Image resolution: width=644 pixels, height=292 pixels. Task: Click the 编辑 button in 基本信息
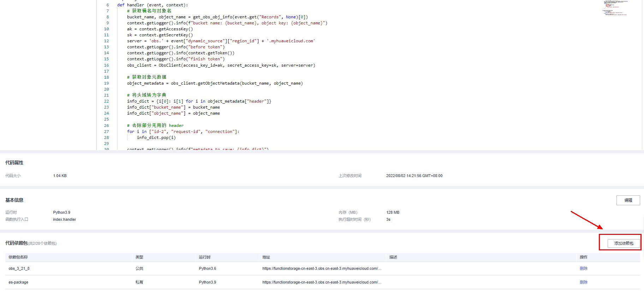point(628,200)
